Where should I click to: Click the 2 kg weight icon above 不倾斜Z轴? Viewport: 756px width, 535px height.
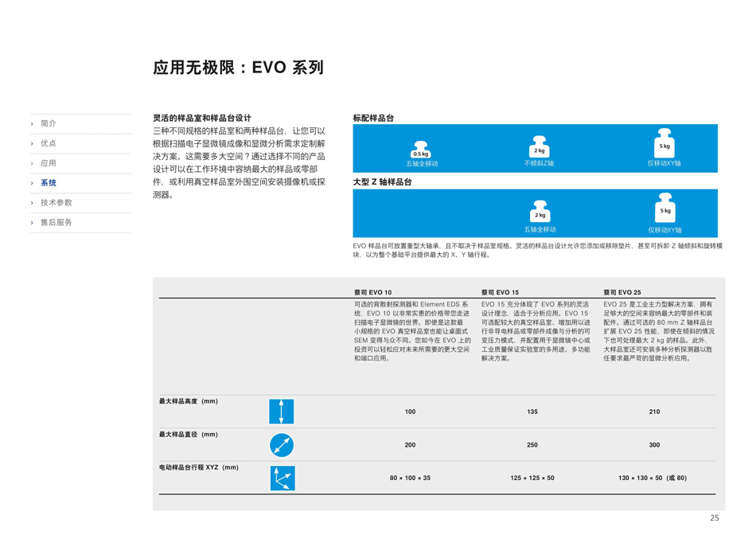point(539,146)
